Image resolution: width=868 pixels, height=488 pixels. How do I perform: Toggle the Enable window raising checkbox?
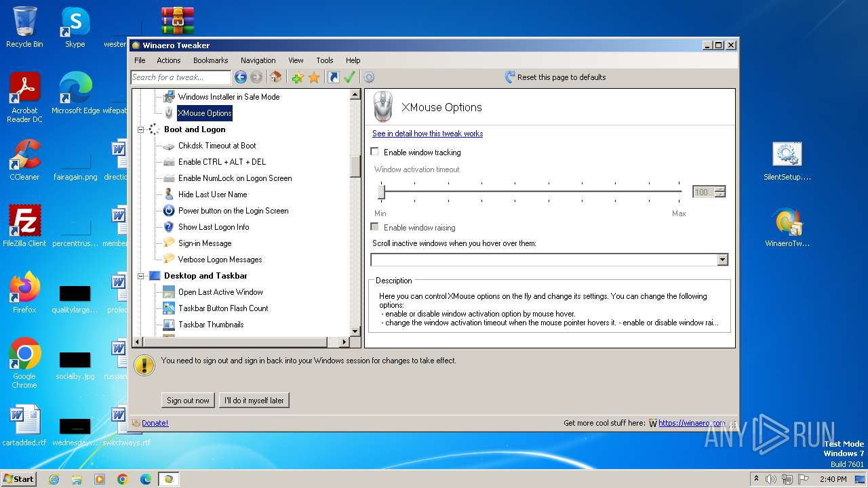(374, 227)
